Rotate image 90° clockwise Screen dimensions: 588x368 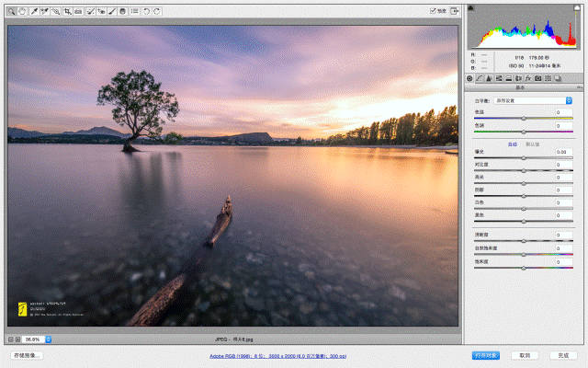click(157, 11)
